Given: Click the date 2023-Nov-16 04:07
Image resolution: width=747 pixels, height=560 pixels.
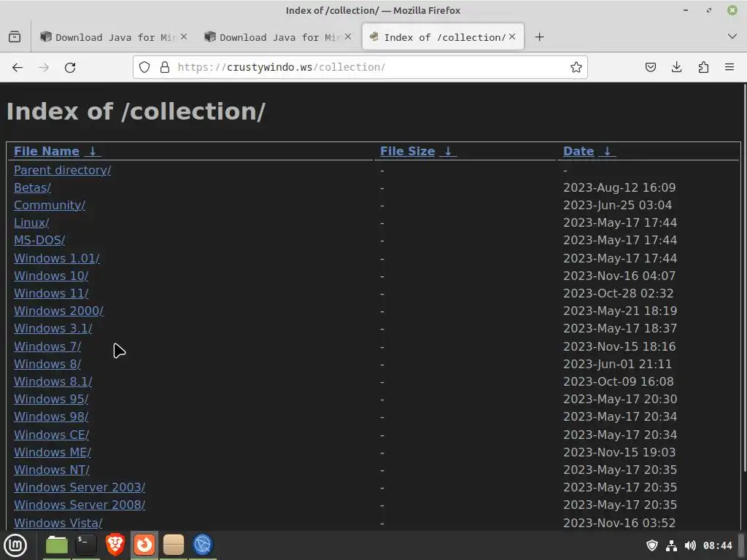Looking at the screenshot, I should [x=619, y=276].
